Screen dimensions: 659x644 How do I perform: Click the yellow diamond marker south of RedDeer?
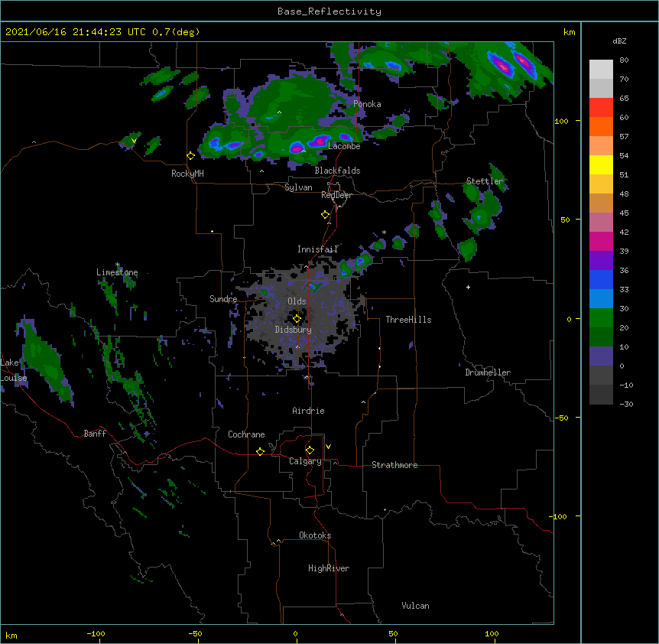pos(326,214)
